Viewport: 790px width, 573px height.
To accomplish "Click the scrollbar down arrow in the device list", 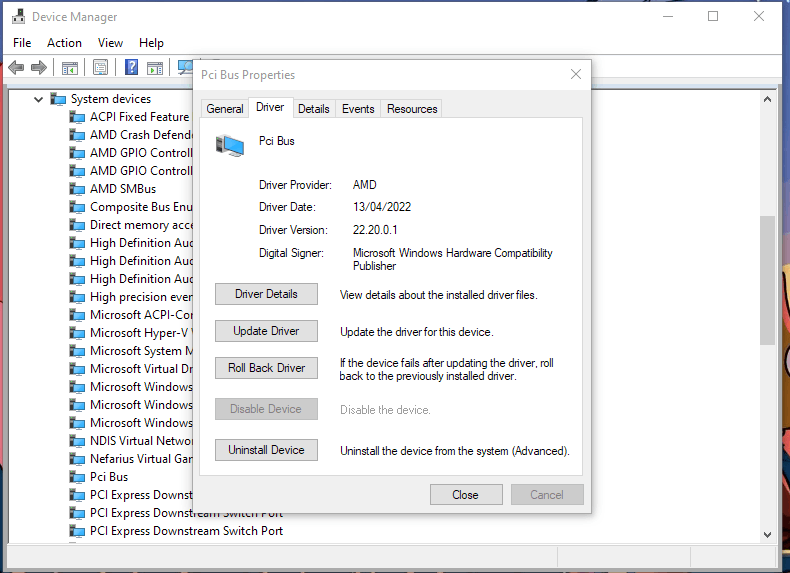I will (767, 535).
